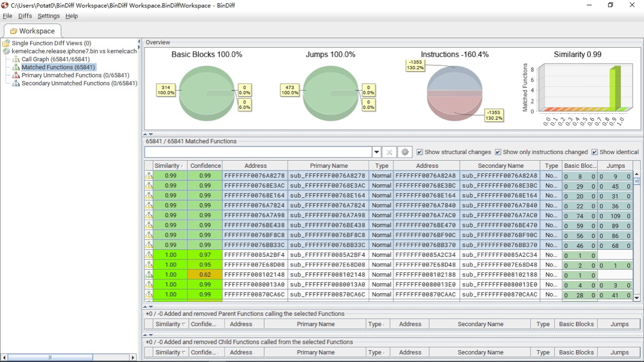Screen dimensions: 644x362
Task: Click the Secondary Unmatched Functions icon
Action: [x=16, y=83]
